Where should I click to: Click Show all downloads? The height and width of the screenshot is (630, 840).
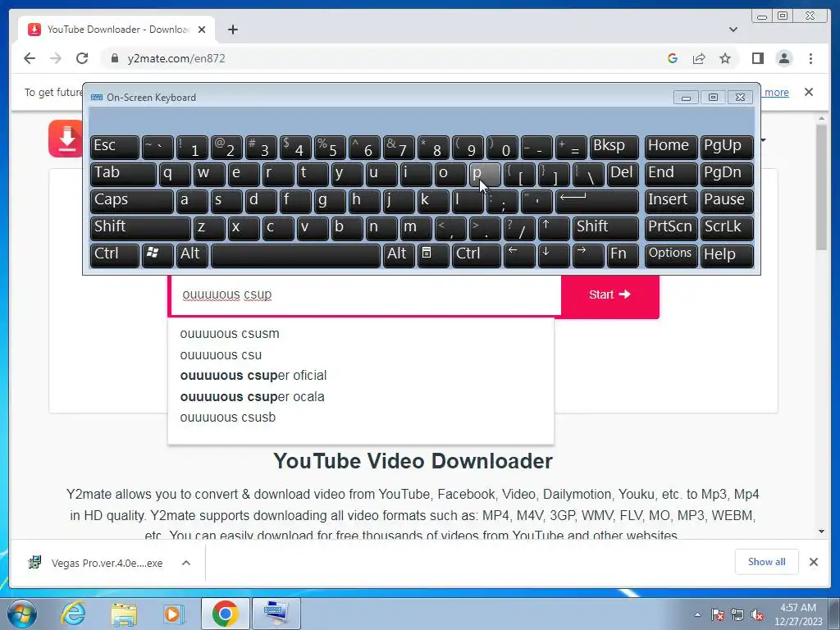pos(767,561)
